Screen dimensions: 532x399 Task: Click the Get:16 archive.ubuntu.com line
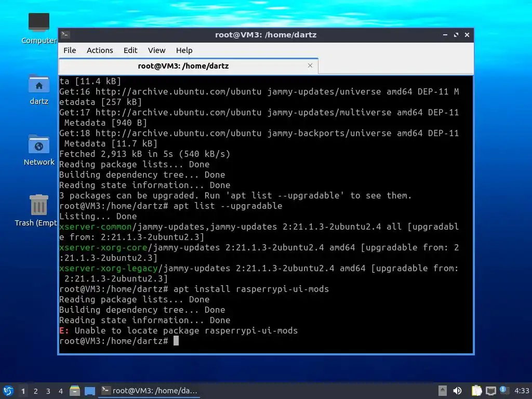point(259,91)
